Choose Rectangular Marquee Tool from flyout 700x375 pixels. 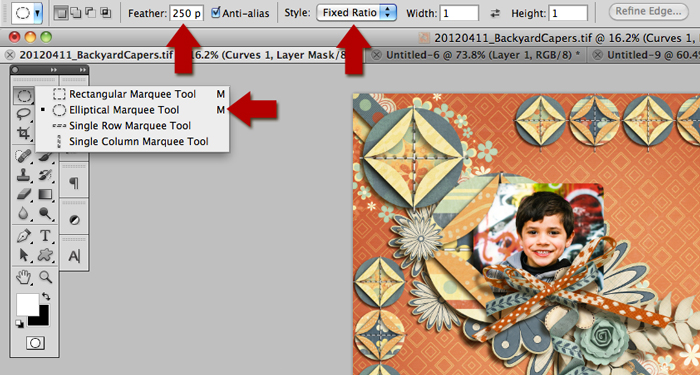132,94
